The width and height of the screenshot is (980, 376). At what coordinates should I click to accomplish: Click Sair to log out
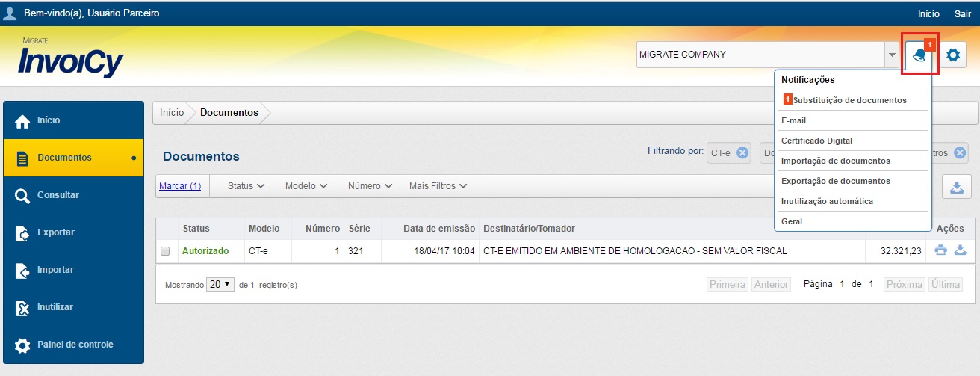[962, 13]
